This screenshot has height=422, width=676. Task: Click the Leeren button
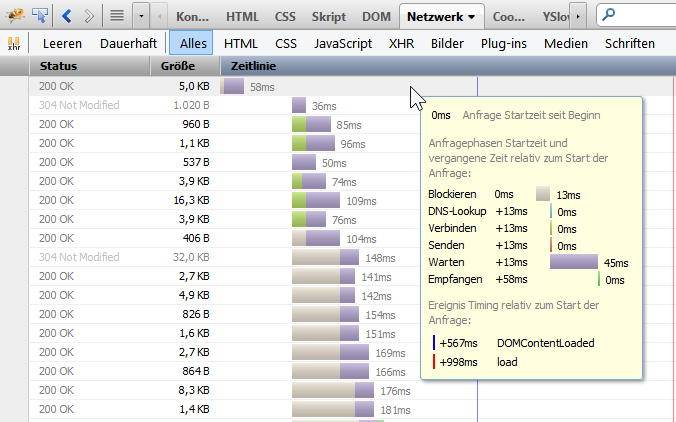63,44
